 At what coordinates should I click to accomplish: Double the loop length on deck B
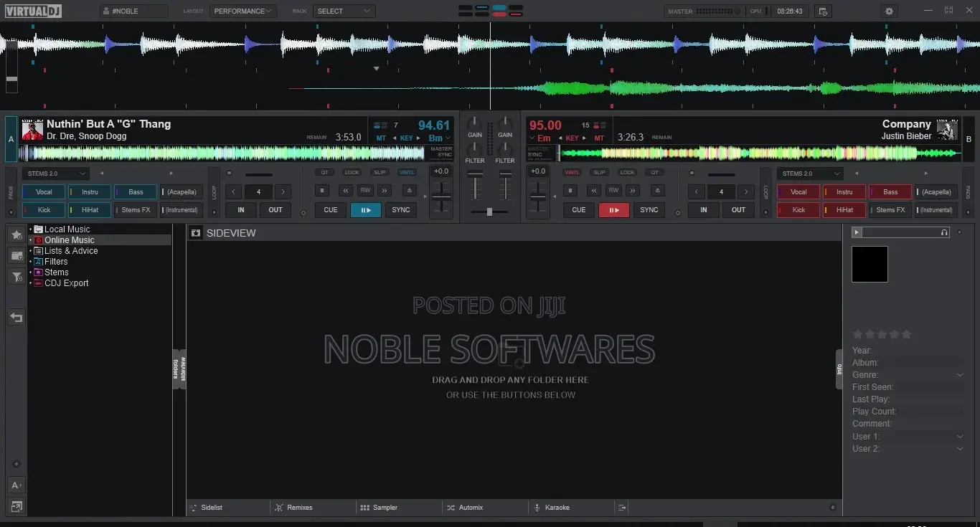point(746,192)
